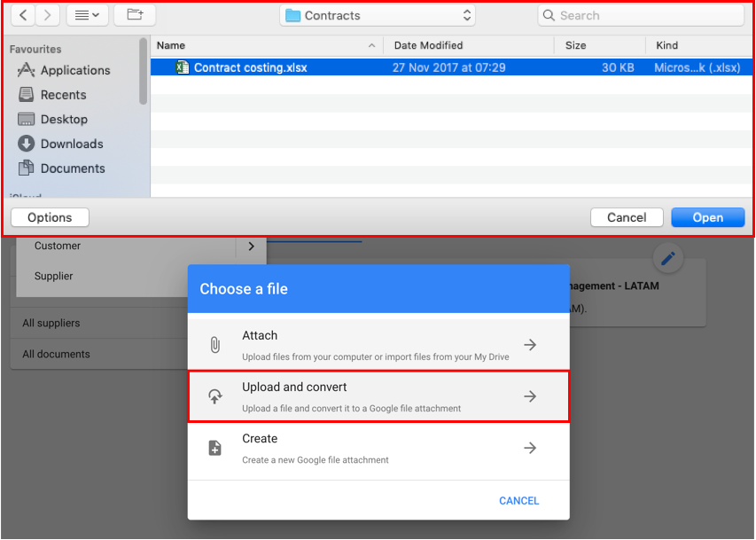Image resolution: width=756 pixels, height=540 pixels.
Task: Expand the Customer row chevron
Action: click(251, 247)
